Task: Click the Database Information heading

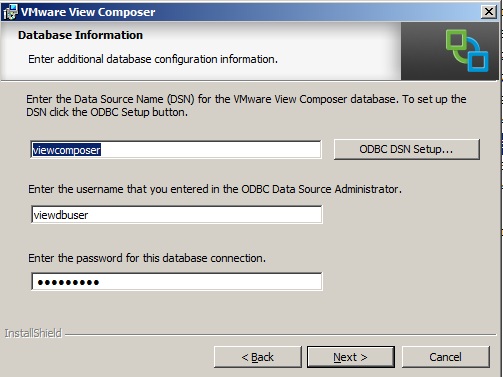Action: (80, 35)
